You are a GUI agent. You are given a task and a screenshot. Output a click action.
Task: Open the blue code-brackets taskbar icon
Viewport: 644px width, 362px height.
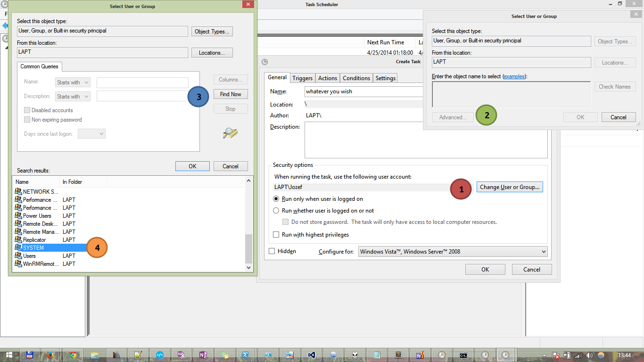click(160, 355)
